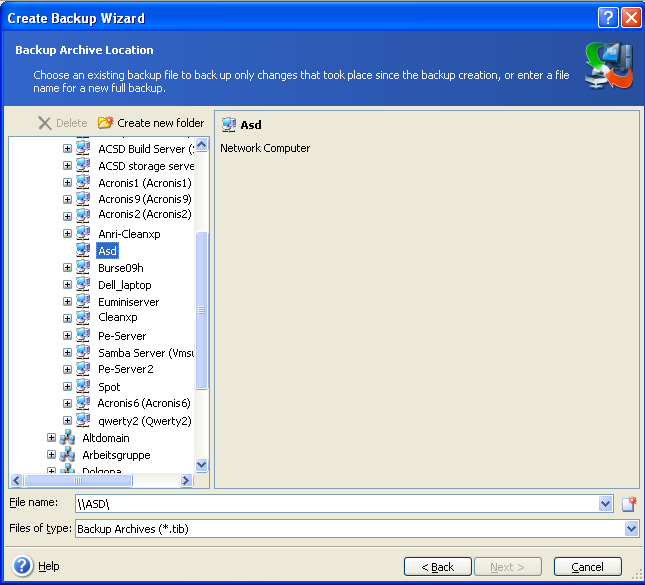Screen dimensions: 645x585
Task: Close the Create Backup Wizard window
Action: tap(631, 18)
